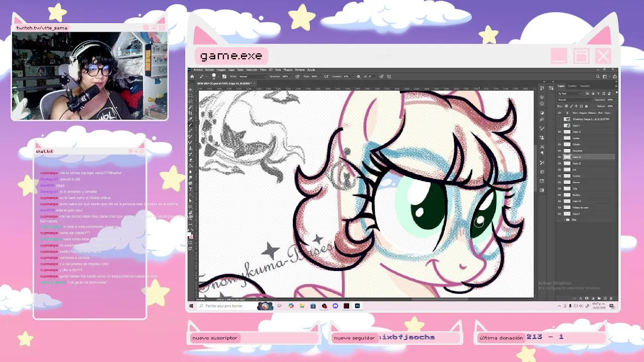Screen dimensions: 644x362
Task: Select the Rectangular Marquee tool
Action: click(x=191, y=96)
